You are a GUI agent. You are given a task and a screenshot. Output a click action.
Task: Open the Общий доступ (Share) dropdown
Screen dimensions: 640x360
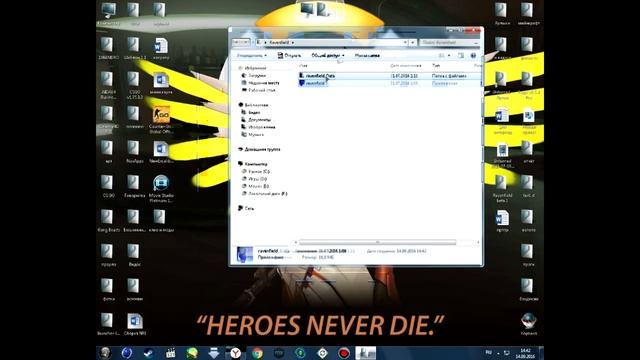point(328,56)
